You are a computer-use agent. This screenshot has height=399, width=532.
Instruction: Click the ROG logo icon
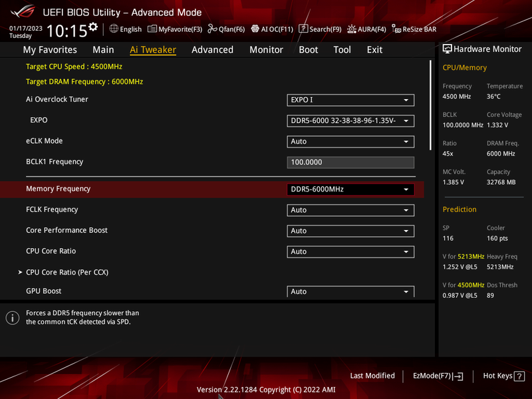(23, 11)
